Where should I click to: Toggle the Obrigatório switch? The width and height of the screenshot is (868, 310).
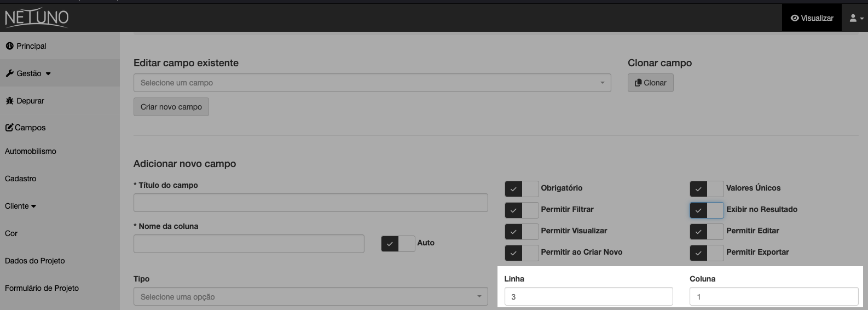click(522, 188)
